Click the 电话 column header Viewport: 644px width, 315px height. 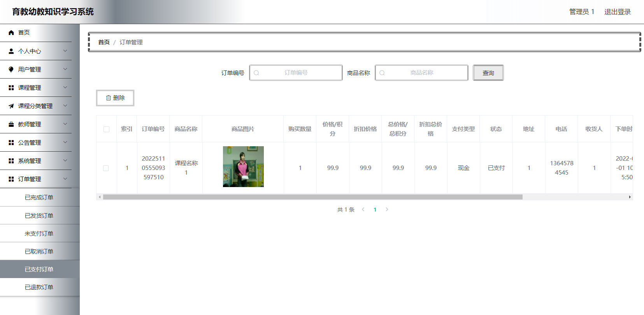click(562, 129)
